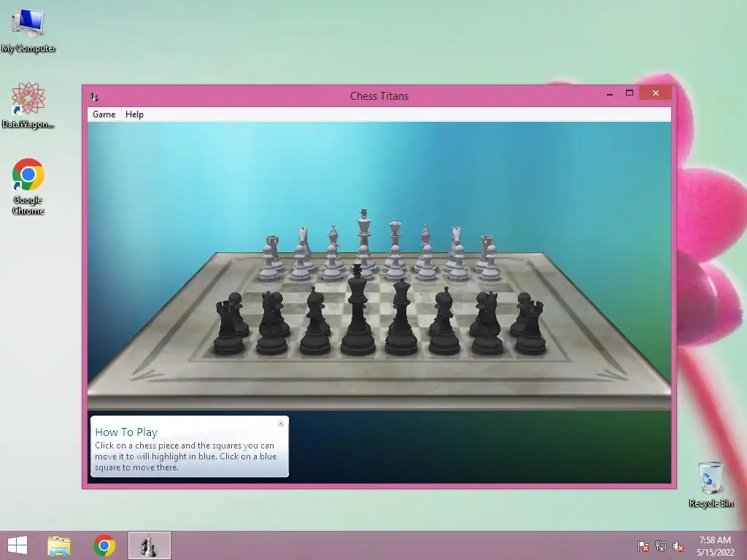The width and height of the screenshot is (747, 560).
Task: Select the rightmost white pawn
Action: point(490,263)
